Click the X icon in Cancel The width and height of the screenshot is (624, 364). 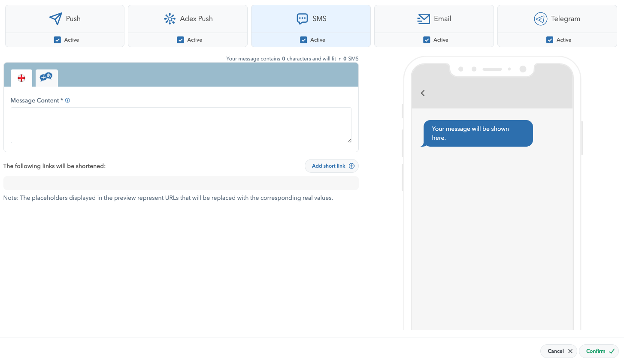tap(570, 351)
